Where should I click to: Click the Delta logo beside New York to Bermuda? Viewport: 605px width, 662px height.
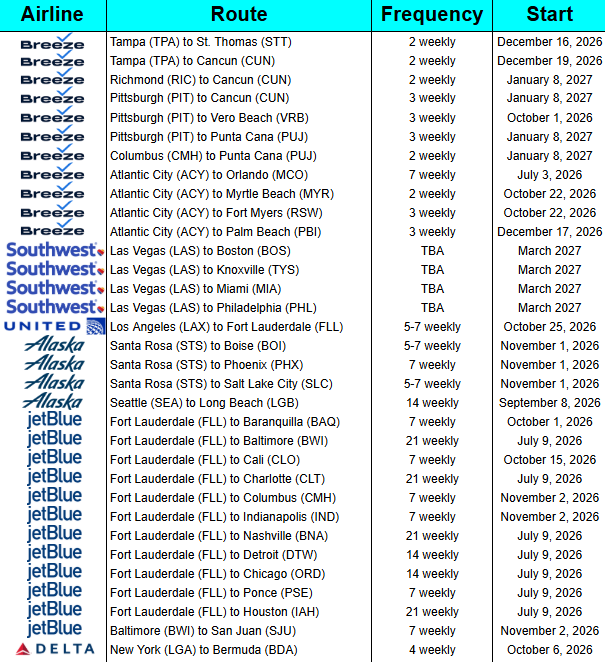coord(55,649)
